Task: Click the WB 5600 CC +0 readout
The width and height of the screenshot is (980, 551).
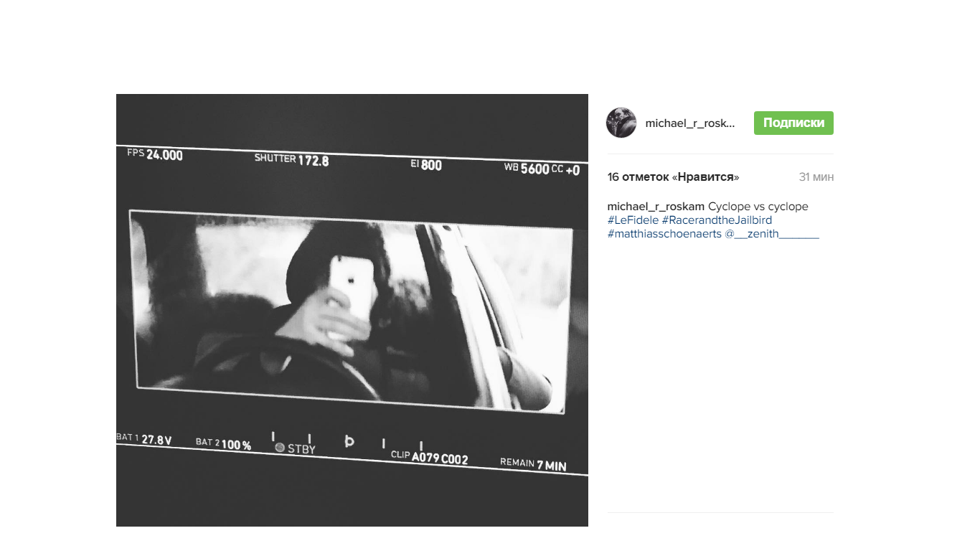Action: (542, 169)
